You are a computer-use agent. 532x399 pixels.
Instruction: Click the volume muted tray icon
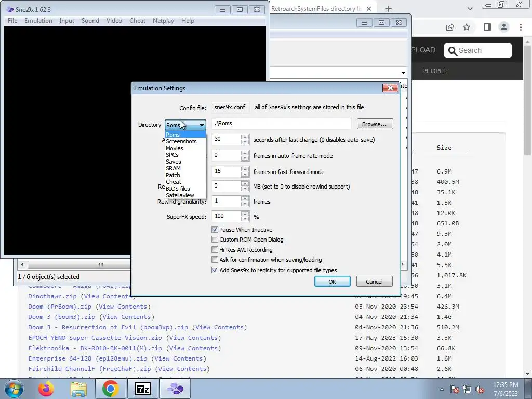click(x=480, y=389)
